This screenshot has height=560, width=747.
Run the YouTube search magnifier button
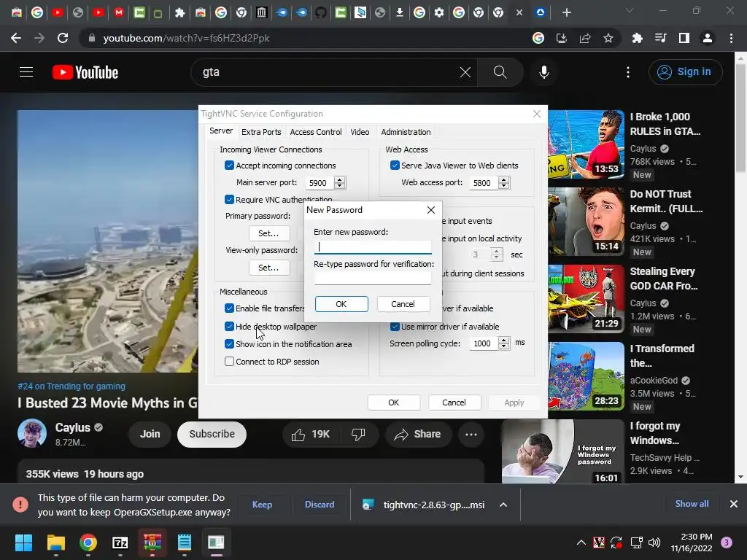[500, 72]
